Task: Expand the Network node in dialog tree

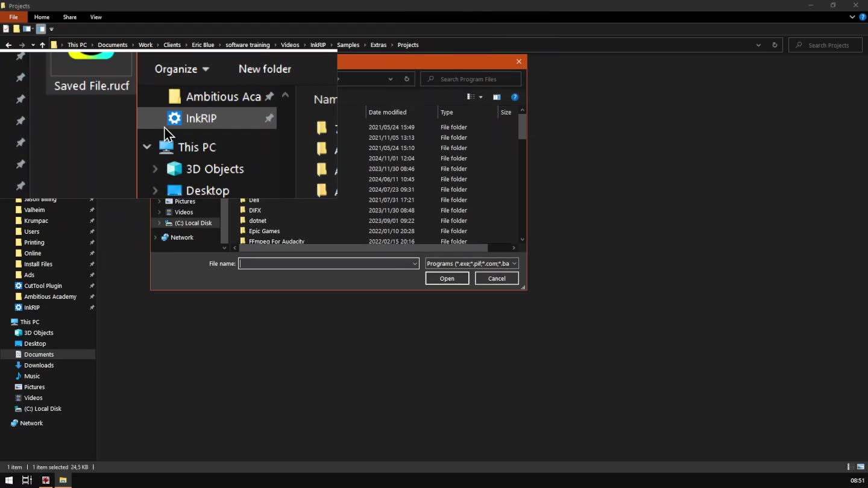Action: pyautogui.click(x=156, y=237)
